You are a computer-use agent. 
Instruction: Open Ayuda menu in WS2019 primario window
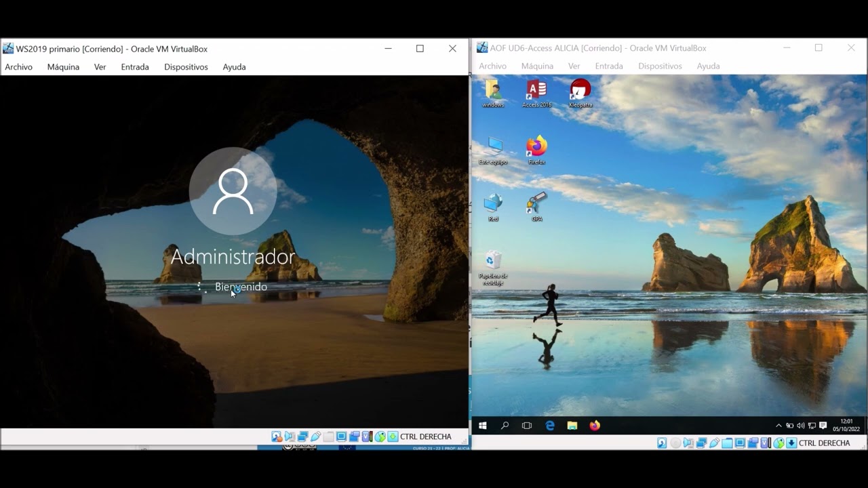pyautogui.click(x=234, y=67)
